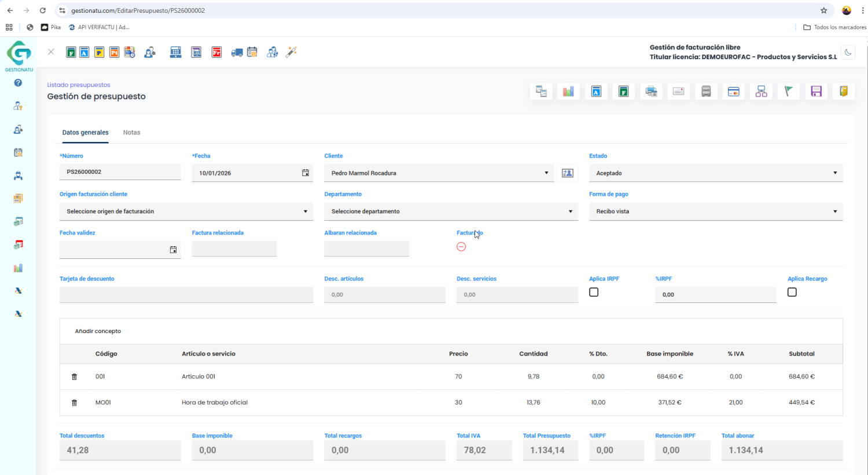Click the delivery truck icon in top toolbar
Screen dimensions: 868x475
tap(237, 53)
